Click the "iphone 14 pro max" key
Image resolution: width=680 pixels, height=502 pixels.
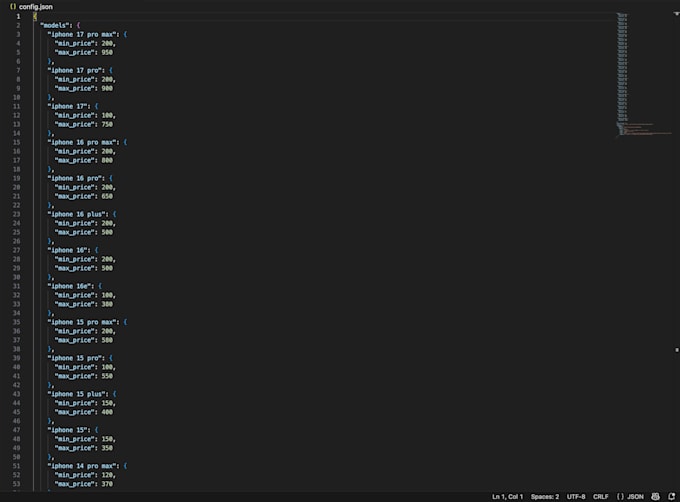point(83,466)
